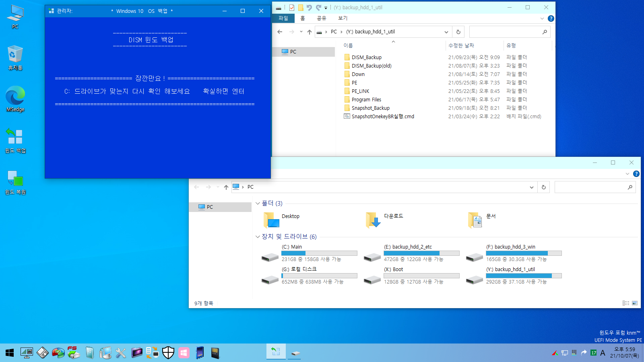Go up one level in backup_hdd_1_util window

309,32
